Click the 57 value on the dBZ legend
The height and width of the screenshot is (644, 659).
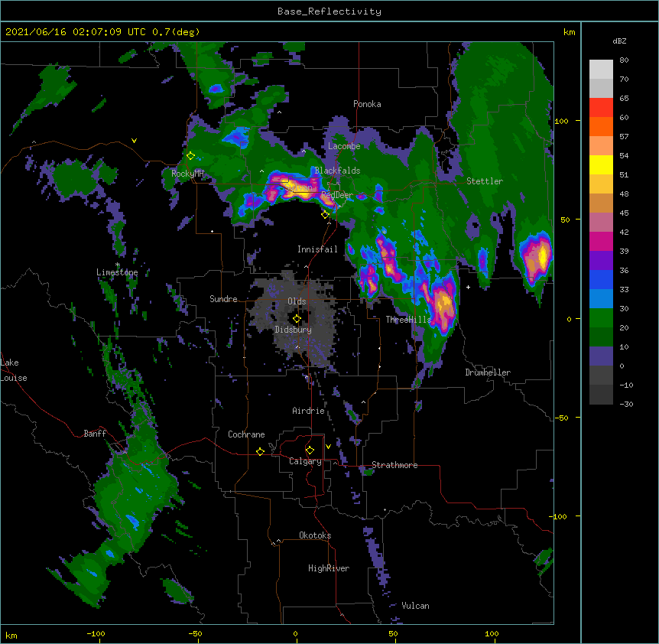pyautogui.click(x=624, y=137)
